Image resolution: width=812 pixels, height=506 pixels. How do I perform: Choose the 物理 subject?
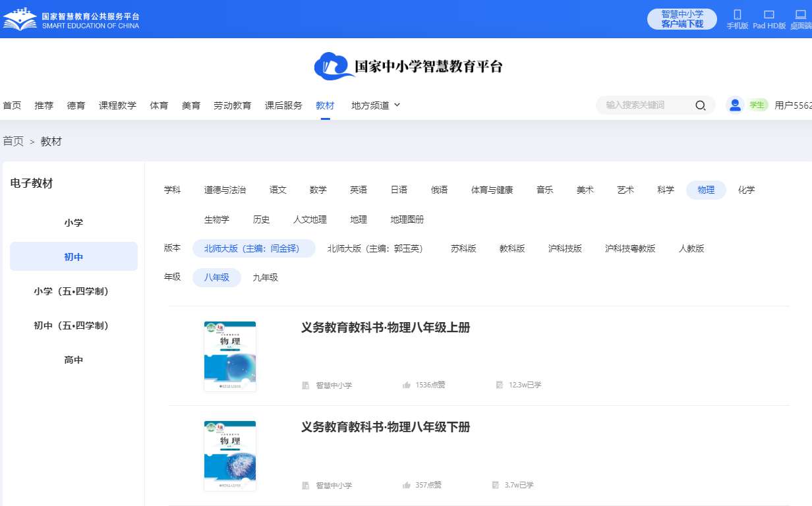click(706, 190)
